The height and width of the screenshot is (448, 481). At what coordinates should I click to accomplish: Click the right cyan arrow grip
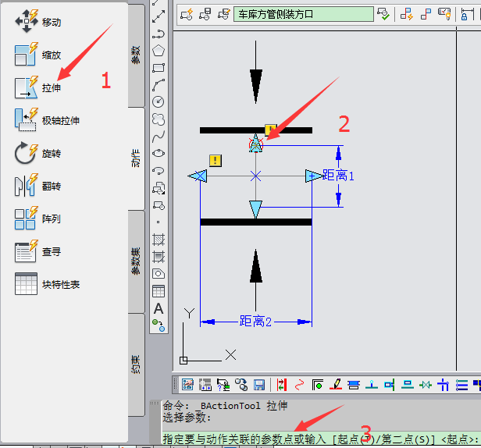pyautogui.click(x=314, y=176)
